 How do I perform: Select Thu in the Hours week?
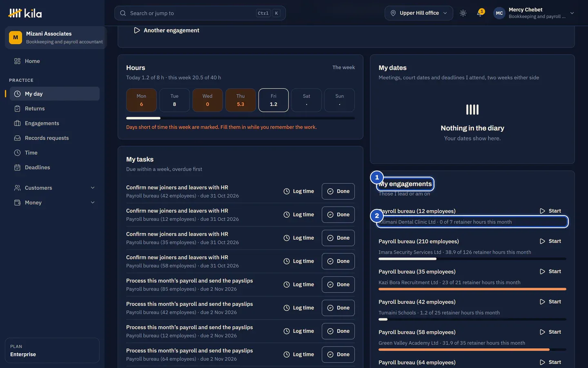[241, 100]
